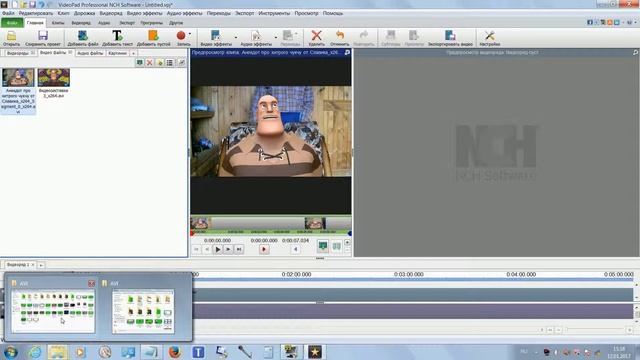Image resolution: width=640 pixels, height=360 pixels.
Task: Play the clip preview
Action: pyautogui.click(x=218, y=249)
